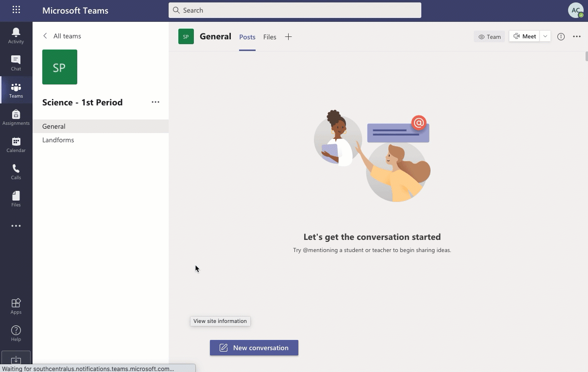This screenshot has width=588, height=372.
Task: Click the SP team avatar tile
Action: pyautogui.click(x=60, y=67)
